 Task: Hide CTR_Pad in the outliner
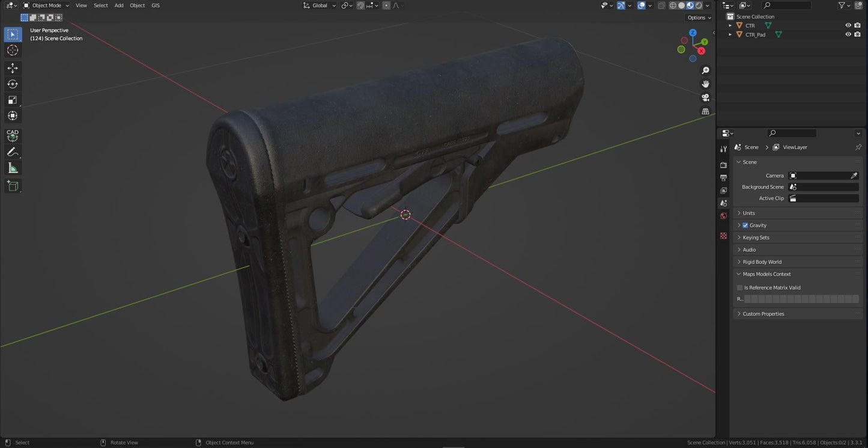click(x=848, y=35)
